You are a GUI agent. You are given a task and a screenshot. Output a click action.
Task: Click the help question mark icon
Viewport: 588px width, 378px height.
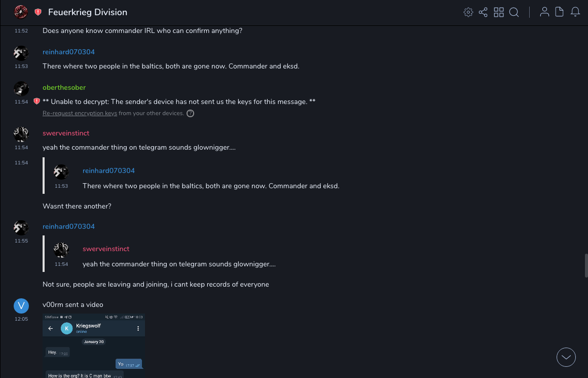coord(190,113)
